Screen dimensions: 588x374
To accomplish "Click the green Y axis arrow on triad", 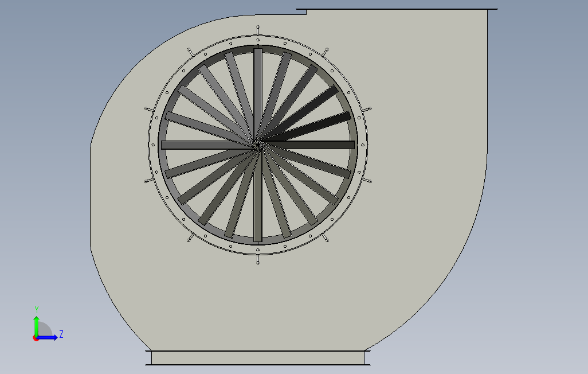I will 36,326.
